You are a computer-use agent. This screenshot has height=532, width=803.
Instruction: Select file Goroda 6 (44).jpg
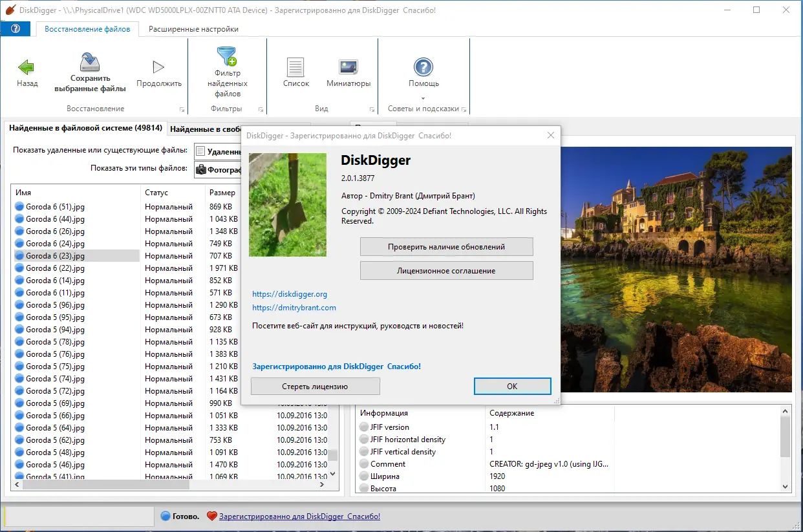[x=55, y=219]
